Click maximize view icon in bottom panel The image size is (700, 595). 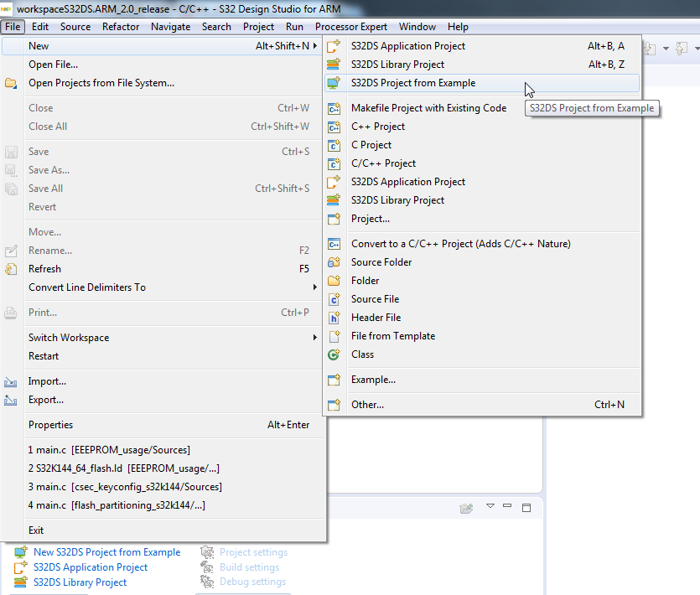point(526,508)
